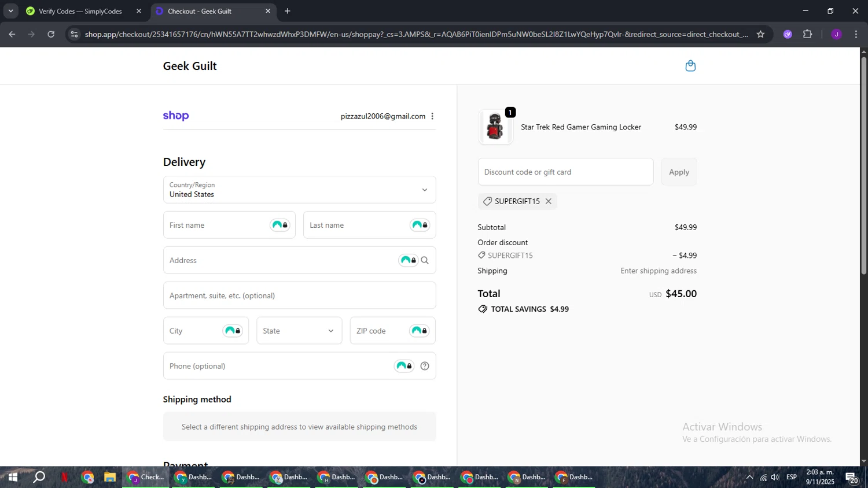Click the ZIP code input field
Screen dimensions: 868x488
pos(392,331)
